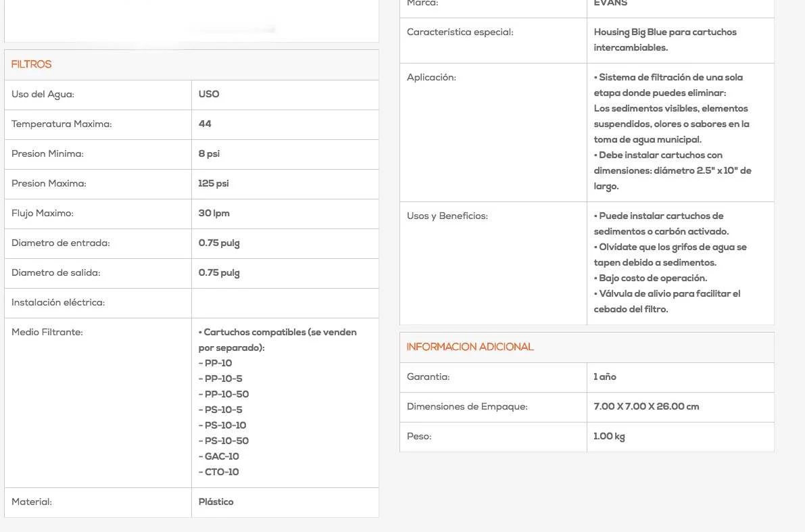Viewport: 805px width, 532px height.
Task: Select the 'Uso del Agua:' label
Action: 43,95
